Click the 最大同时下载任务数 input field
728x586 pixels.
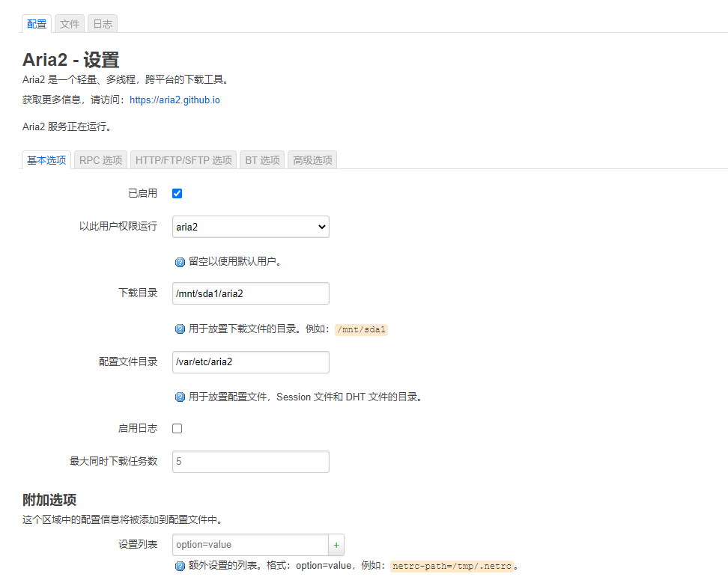pos(251,462)
